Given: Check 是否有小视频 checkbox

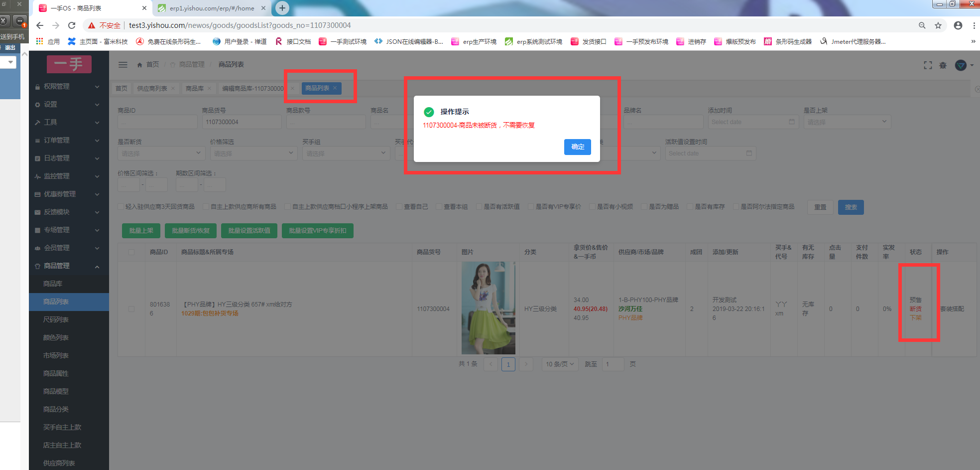Looking at the screenshot, I should click(x=592, y=207).
